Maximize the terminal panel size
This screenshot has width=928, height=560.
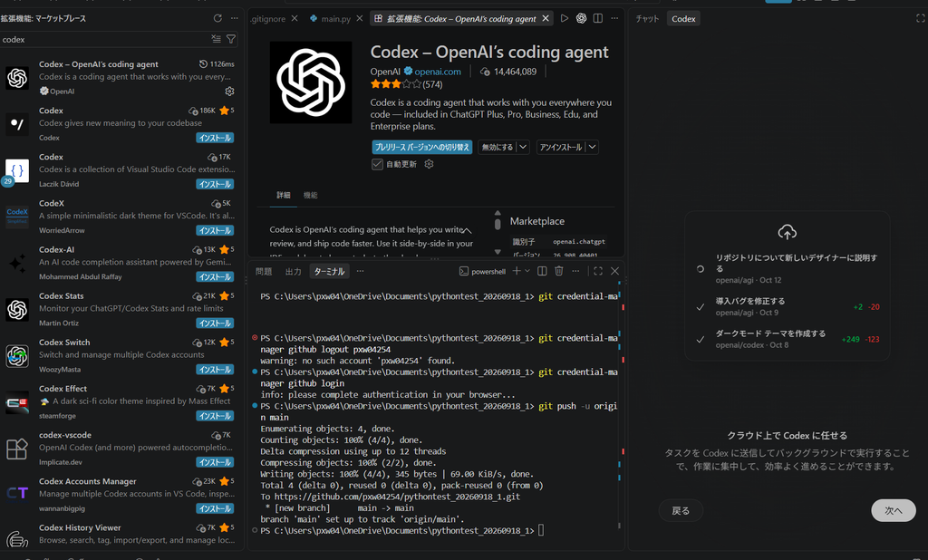click(x=598, y=271)
